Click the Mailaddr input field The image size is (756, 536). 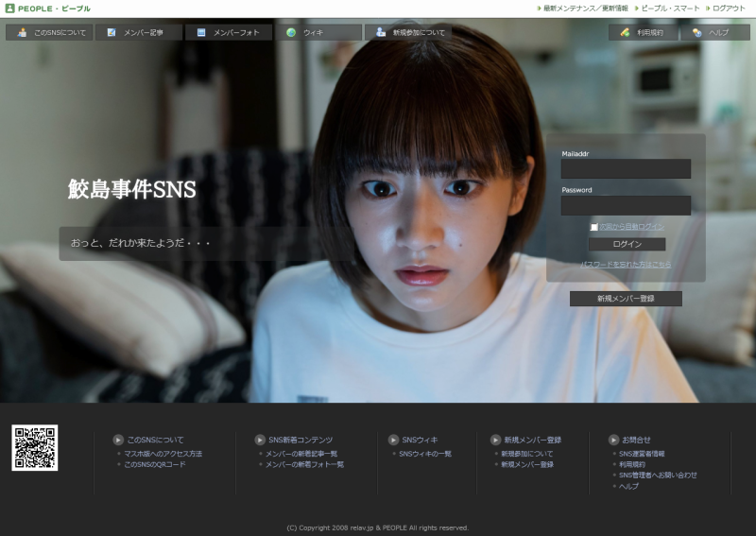(x=626, y=168)
